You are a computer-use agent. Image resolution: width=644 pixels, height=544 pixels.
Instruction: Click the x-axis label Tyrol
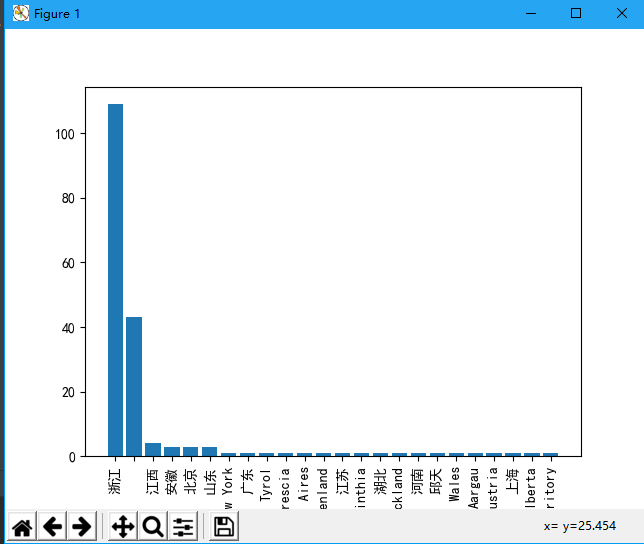coord(266,485)
